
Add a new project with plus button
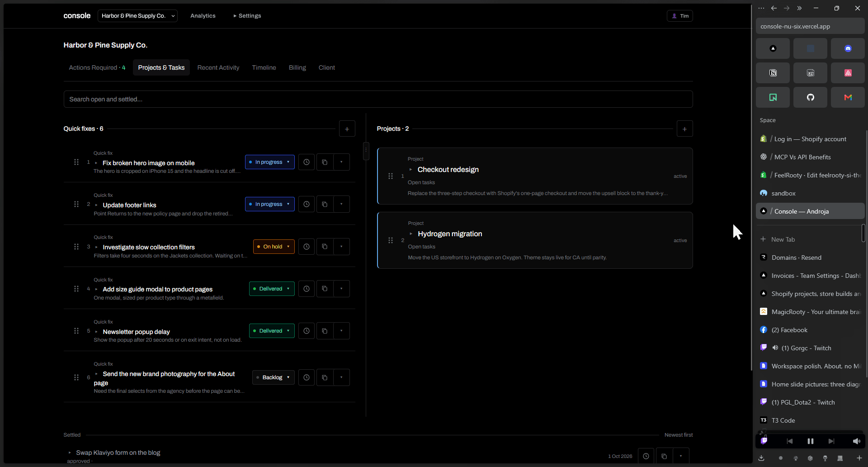pos(684,129)
